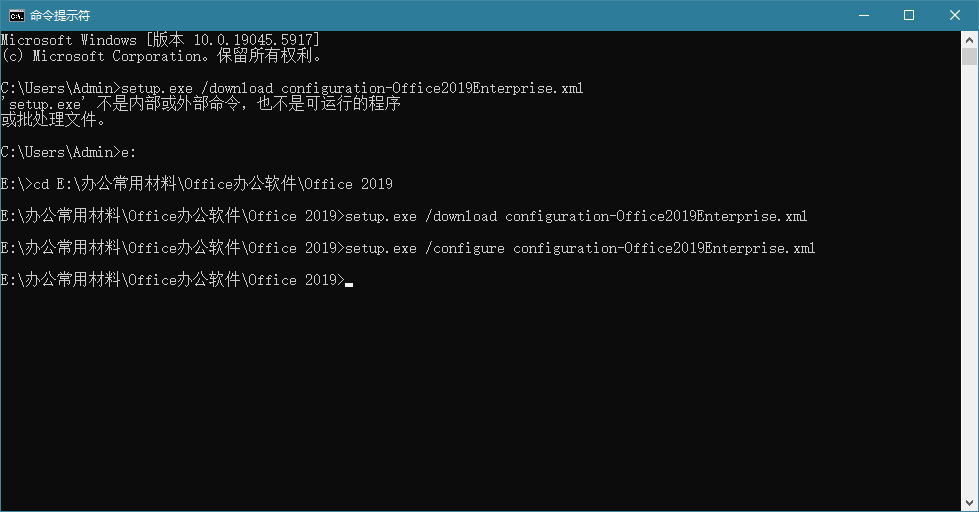Click the setup.exe /configure command line
This screenshot has height=512, width=979.
click(x=408, y=248)
